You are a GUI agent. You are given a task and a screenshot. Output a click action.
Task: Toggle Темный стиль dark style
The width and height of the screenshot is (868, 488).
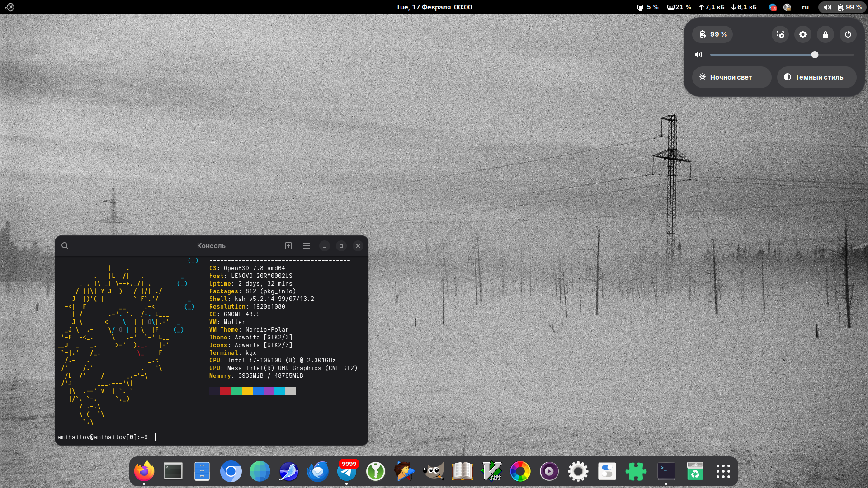816,77
